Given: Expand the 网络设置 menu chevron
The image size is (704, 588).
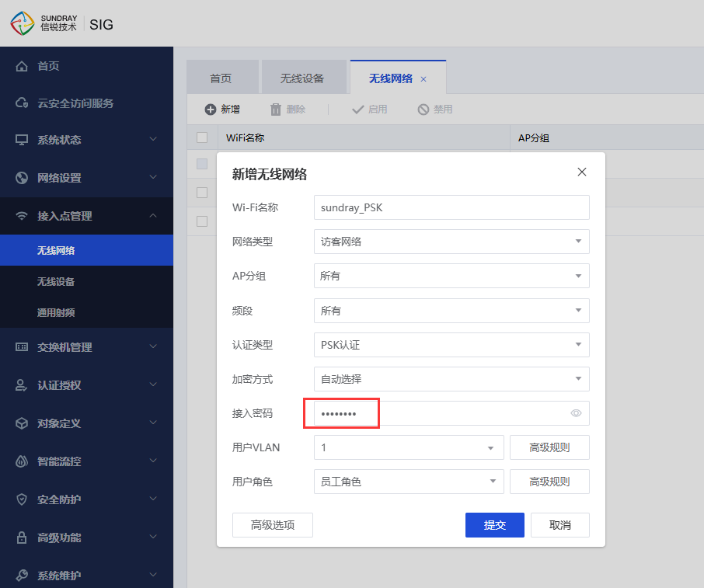Looking at the screenshot, I should [153, 177].
